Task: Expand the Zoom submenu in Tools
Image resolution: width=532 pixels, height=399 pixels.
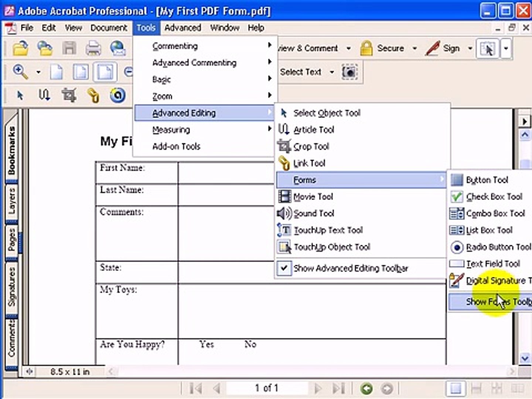Action: click(205, 96)
